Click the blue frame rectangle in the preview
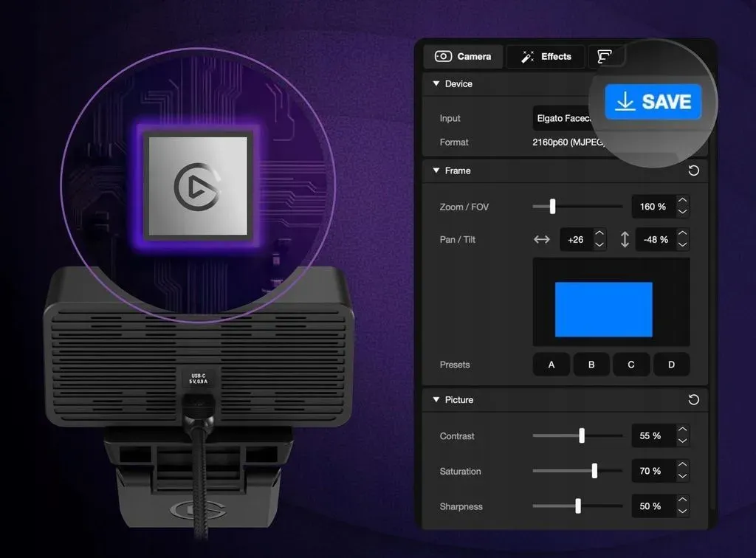756x558 pixels. (604, 309)
